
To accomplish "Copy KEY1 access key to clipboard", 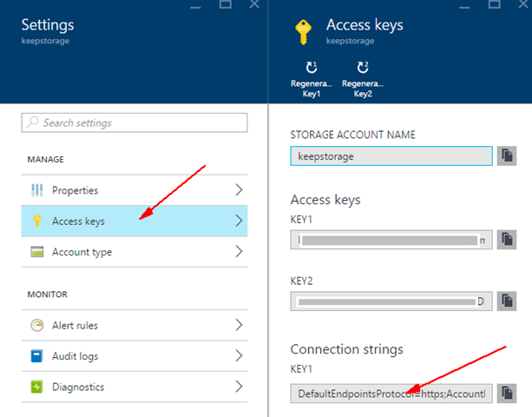I will 508,239.
